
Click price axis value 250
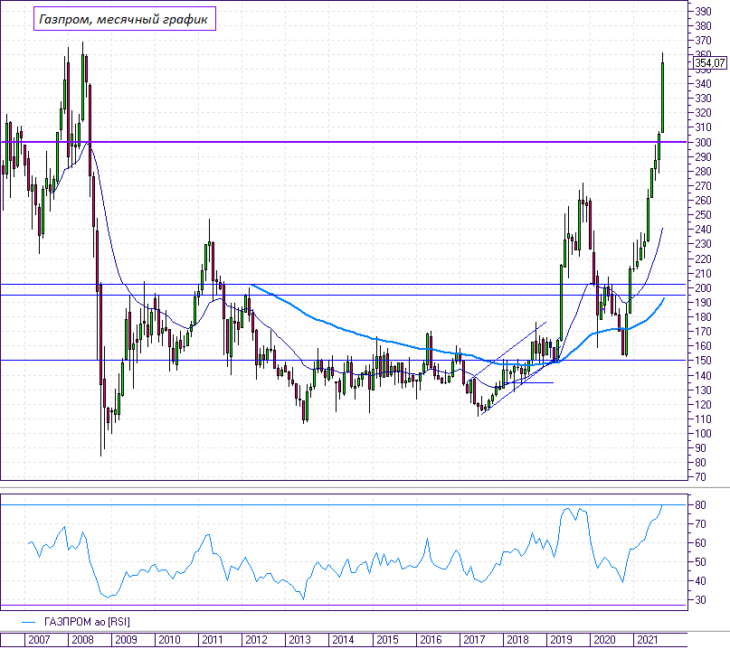tap(703, 215)
